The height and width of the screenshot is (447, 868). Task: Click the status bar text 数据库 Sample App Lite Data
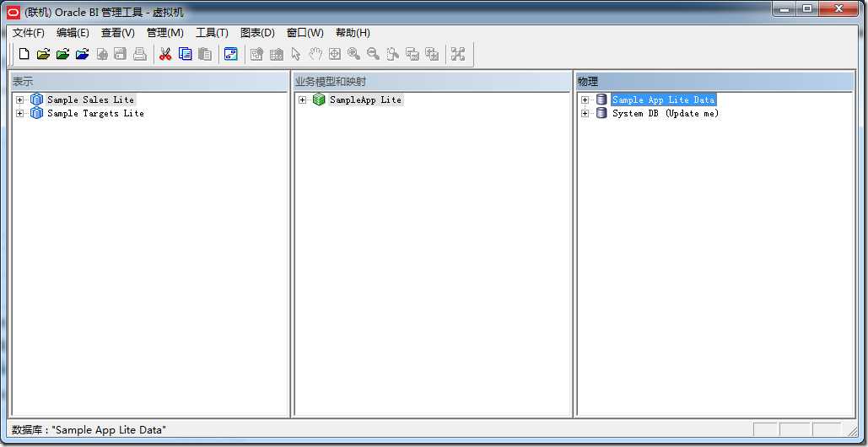(x=89, y=429)
